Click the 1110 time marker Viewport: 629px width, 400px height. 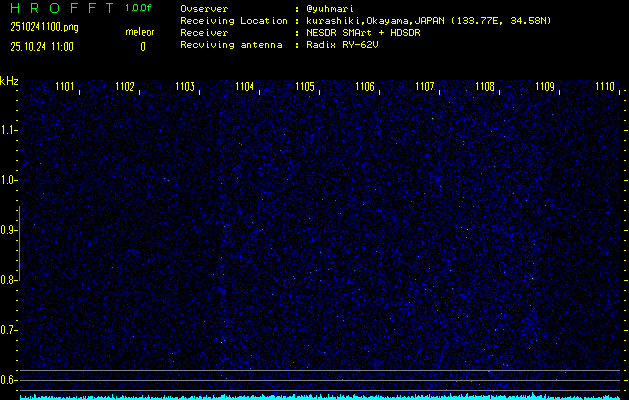(605, 88)
